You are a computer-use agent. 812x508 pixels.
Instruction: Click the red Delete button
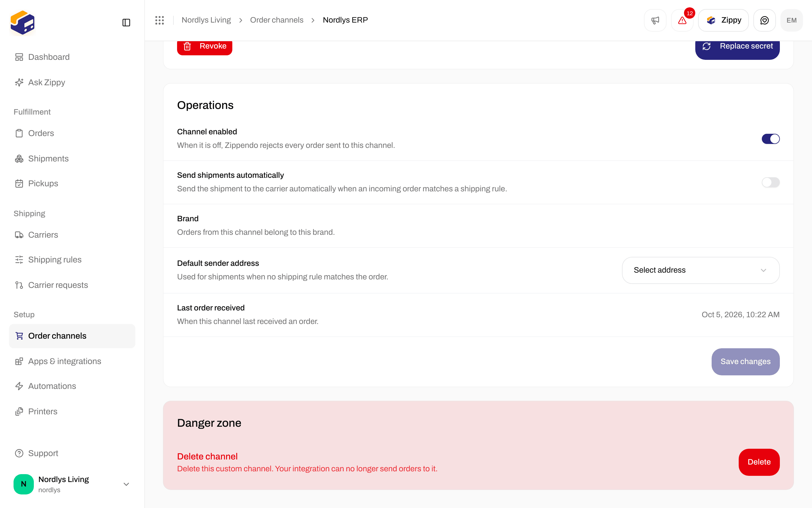coord(759,462)
